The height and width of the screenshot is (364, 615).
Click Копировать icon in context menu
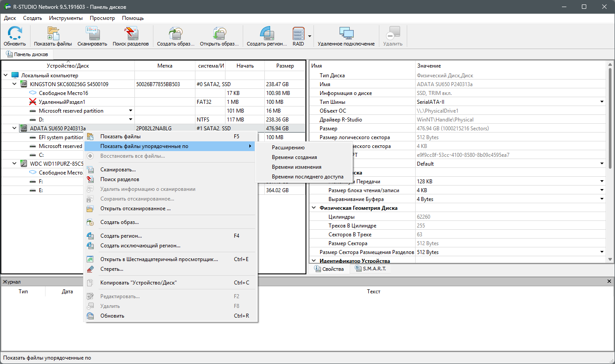point(90,283)
